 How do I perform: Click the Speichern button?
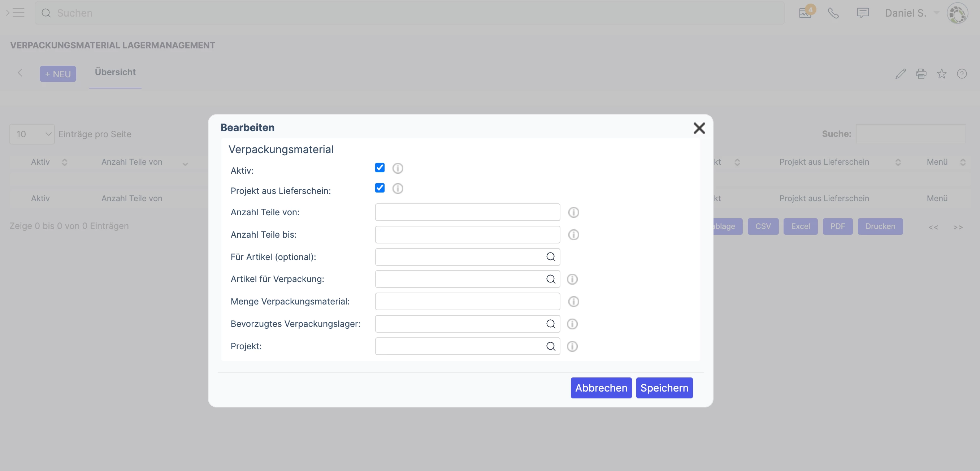(x=664, y=388)
